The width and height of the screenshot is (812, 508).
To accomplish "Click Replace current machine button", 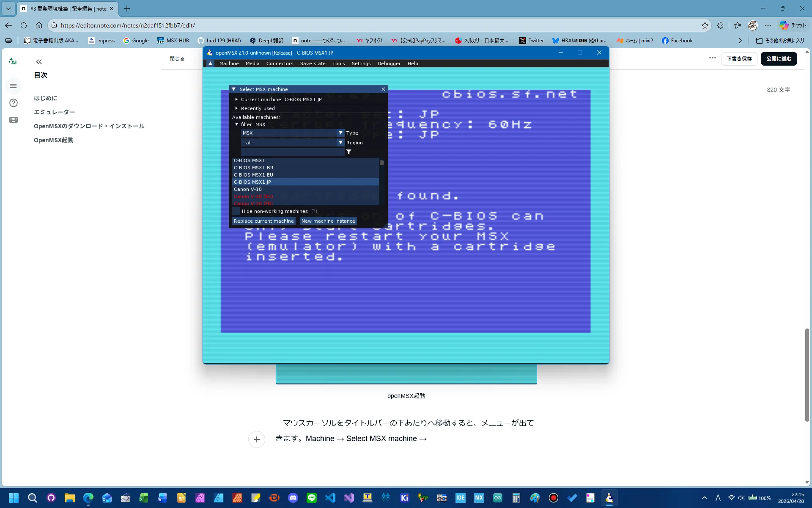I will (x=263, y=221).
